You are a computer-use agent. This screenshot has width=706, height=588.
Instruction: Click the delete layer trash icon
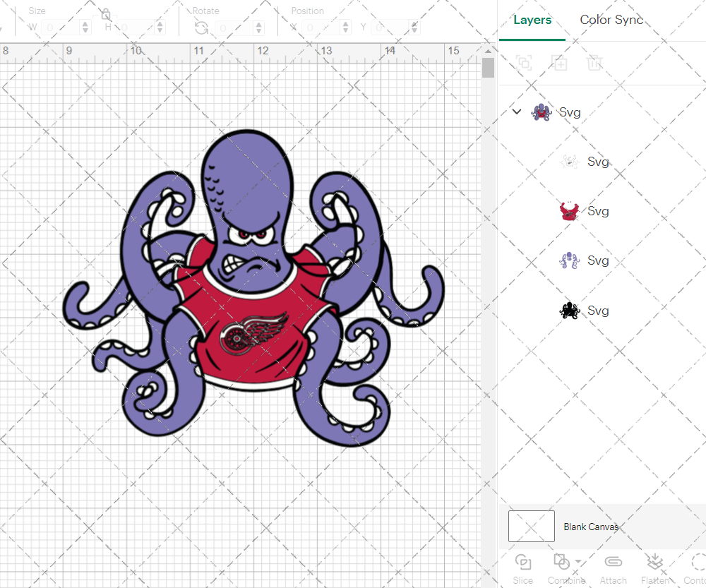(594, 63)
